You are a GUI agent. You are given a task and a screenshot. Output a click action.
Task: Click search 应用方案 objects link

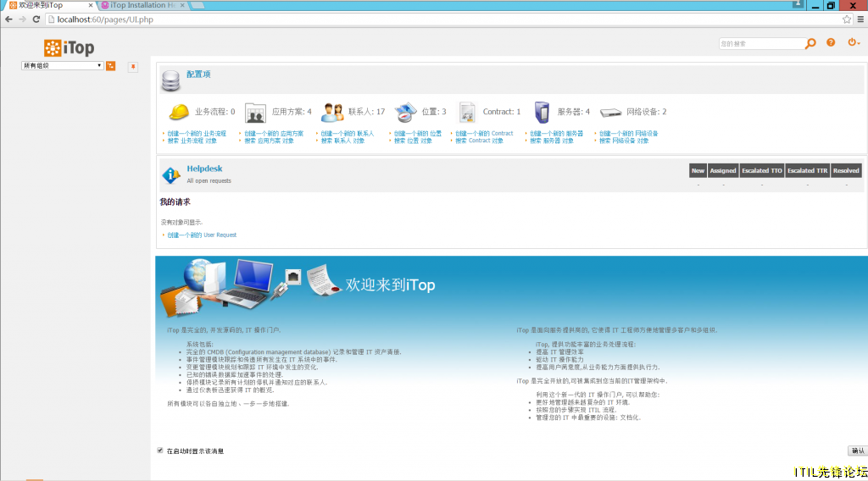269,141
